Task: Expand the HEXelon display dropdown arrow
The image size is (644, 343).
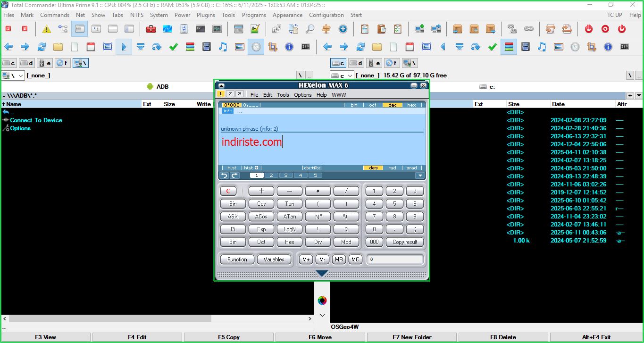Action: (x=420, y=176)
